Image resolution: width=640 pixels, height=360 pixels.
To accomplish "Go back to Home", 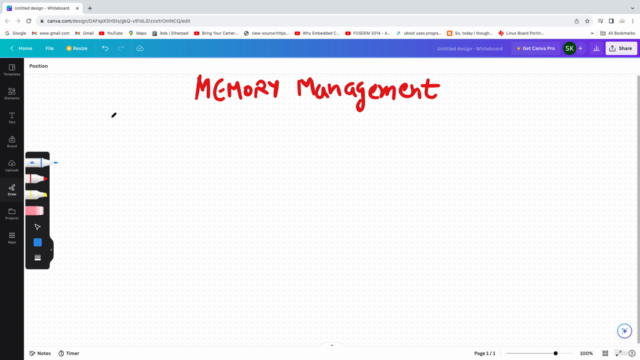I will click(21, 48).
